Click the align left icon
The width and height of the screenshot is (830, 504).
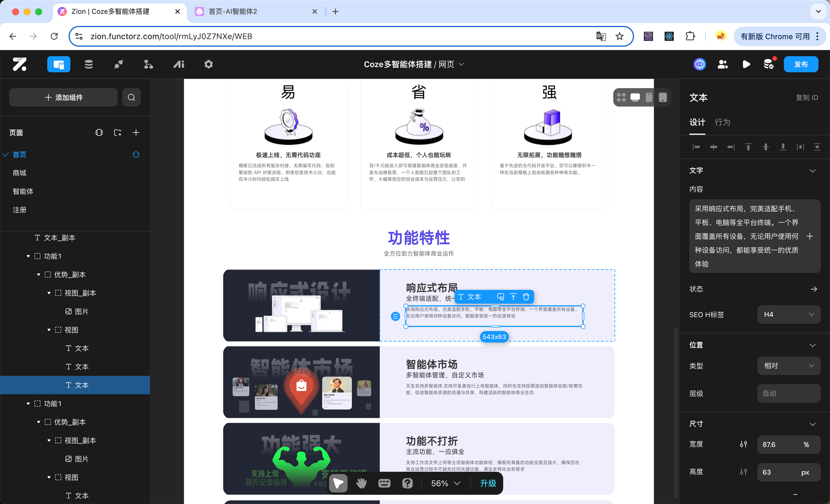tap(696, 147)
